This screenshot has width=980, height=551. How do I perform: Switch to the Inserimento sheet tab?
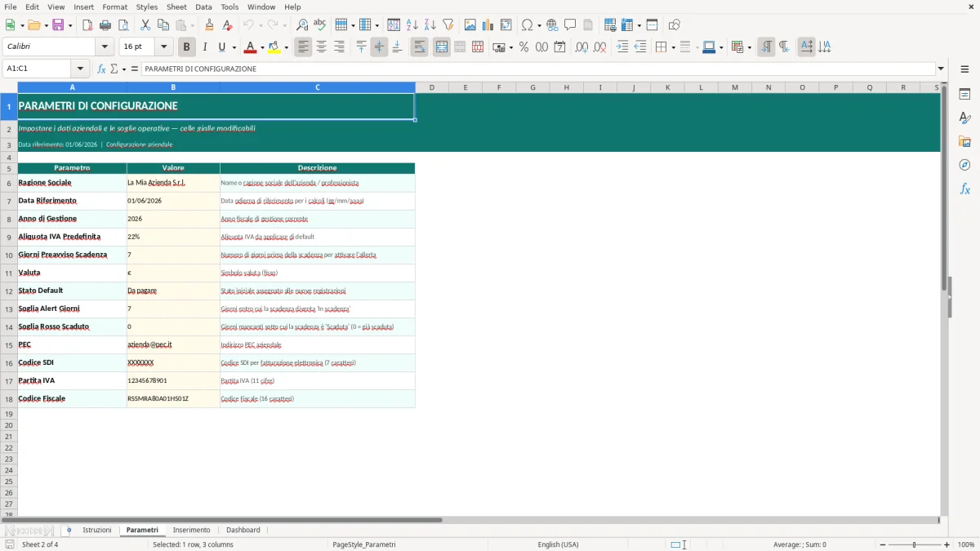tap(191, 530)
